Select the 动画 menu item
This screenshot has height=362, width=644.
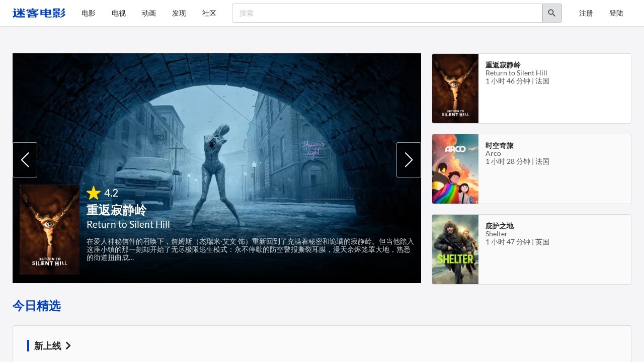[x=149, y=14]
